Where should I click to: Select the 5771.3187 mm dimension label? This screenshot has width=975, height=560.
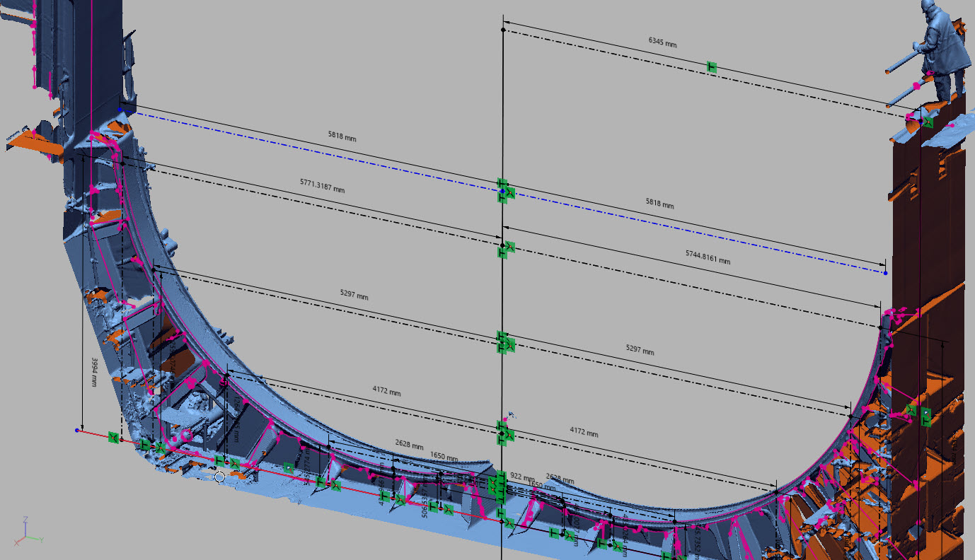322,186
